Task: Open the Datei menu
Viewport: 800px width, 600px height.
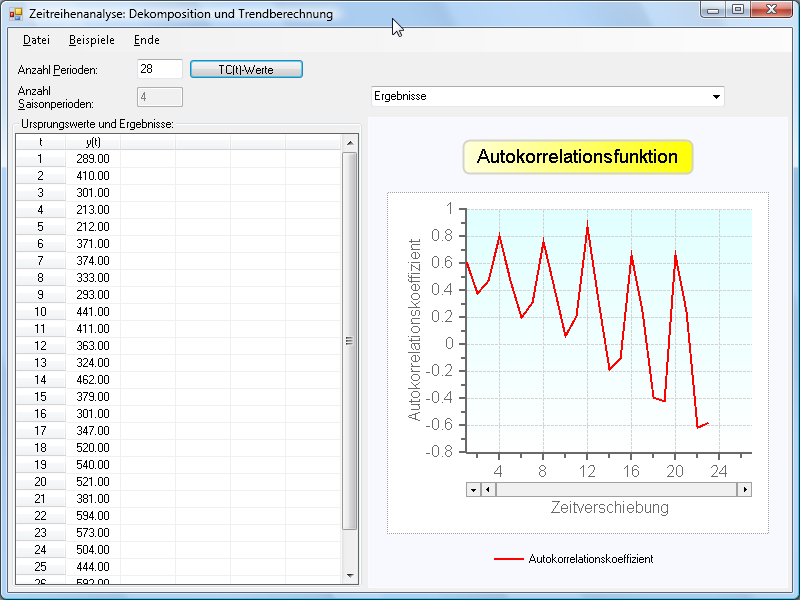Action: point(36,40)
